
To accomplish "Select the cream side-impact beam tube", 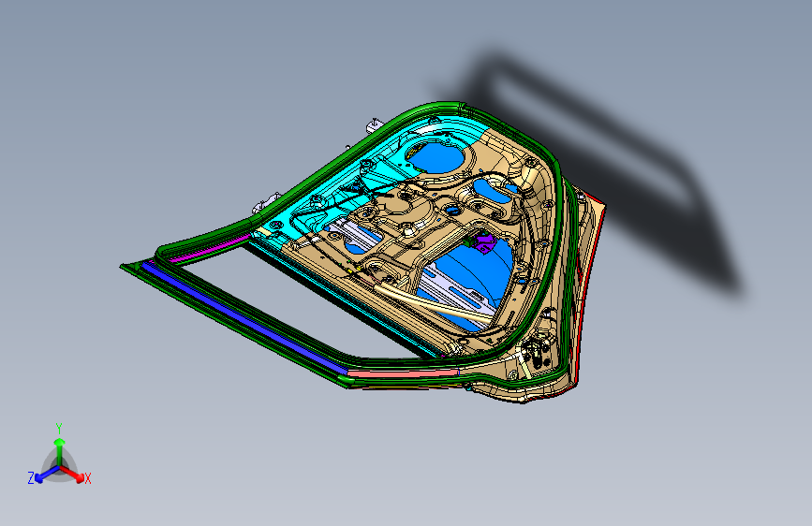I will coord(434,305).
